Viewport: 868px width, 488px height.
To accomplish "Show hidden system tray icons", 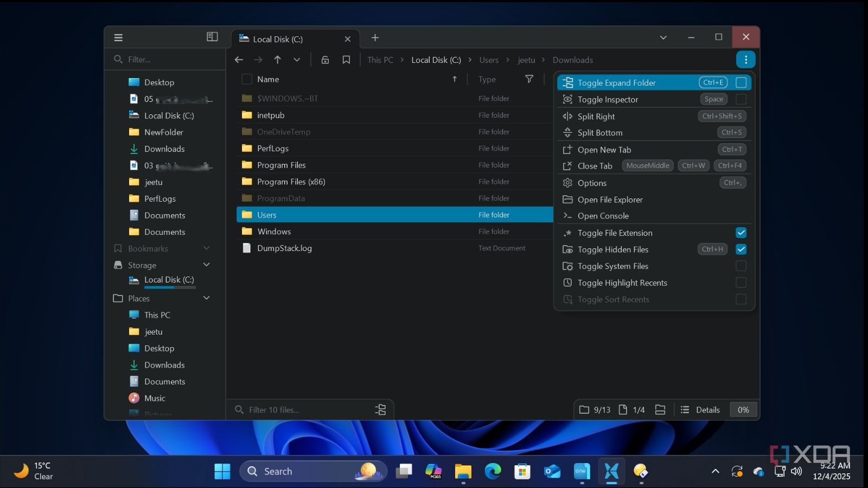I will coord(716,471).
